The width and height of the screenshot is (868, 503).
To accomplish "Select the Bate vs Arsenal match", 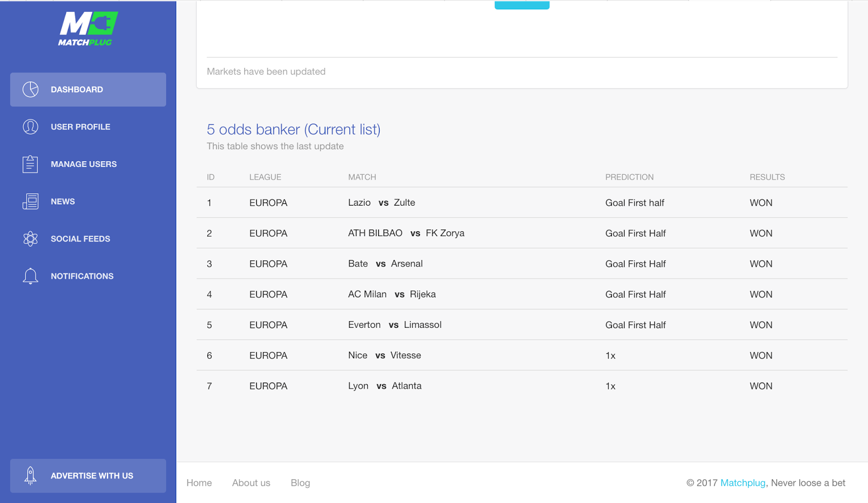I will pos(385,264).
